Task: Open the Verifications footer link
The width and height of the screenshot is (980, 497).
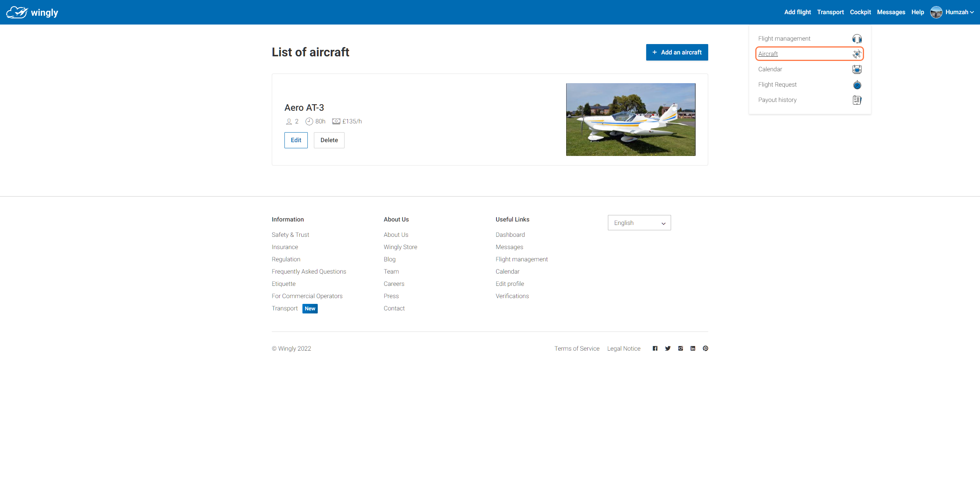Action: tap(512, 296)
